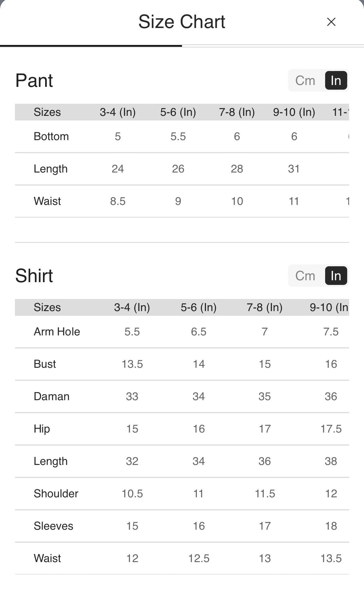Select the In unit for Shirt

336,276
